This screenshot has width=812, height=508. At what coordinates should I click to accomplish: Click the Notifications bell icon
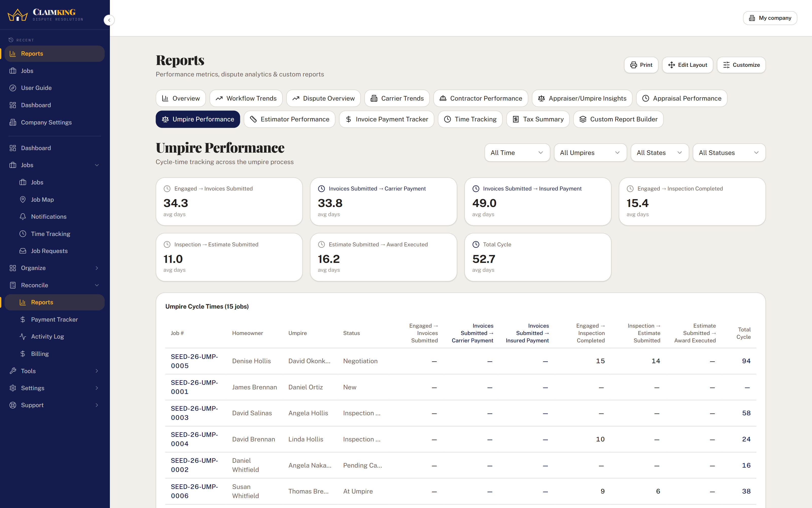point(23,217)
